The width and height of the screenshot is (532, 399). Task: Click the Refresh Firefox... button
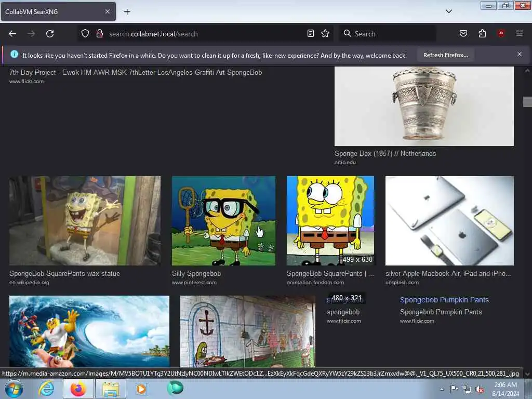445,55
